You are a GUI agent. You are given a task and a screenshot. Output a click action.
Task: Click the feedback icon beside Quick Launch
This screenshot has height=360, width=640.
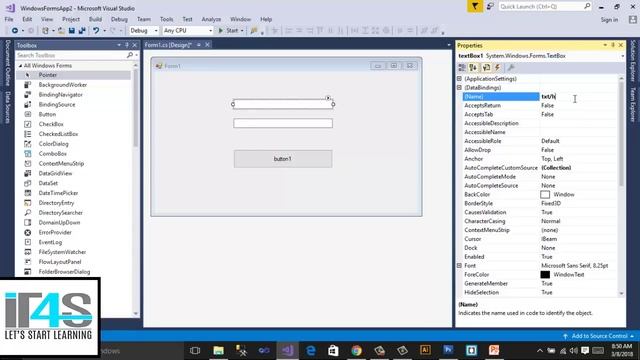point(490,7)
